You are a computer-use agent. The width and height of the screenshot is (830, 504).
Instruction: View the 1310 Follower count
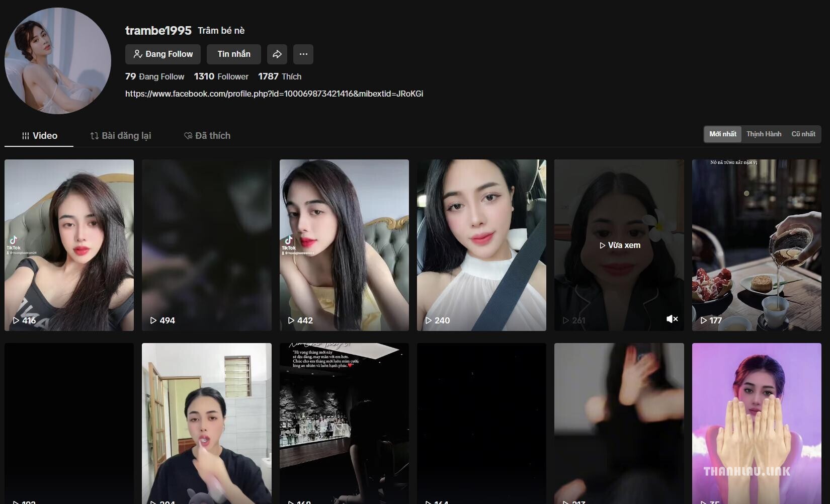[x=221, y=76]
